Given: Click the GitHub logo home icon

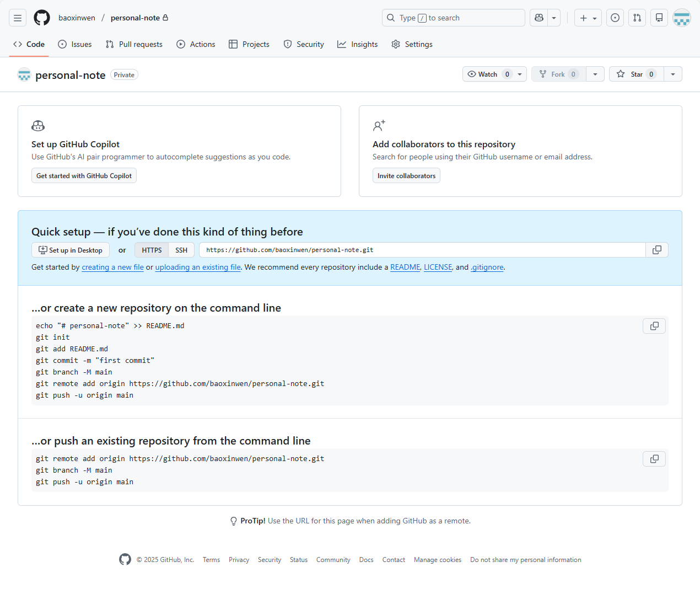Looking at the screenshot, I should pos(42,18).
